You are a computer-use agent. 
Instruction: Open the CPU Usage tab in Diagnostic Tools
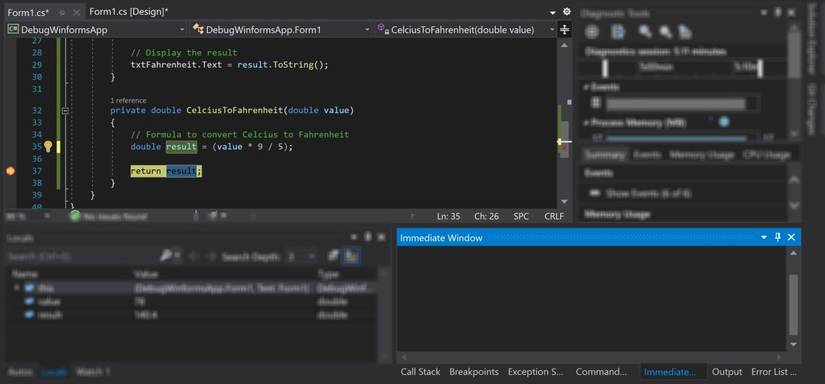[x=766, y=155]
